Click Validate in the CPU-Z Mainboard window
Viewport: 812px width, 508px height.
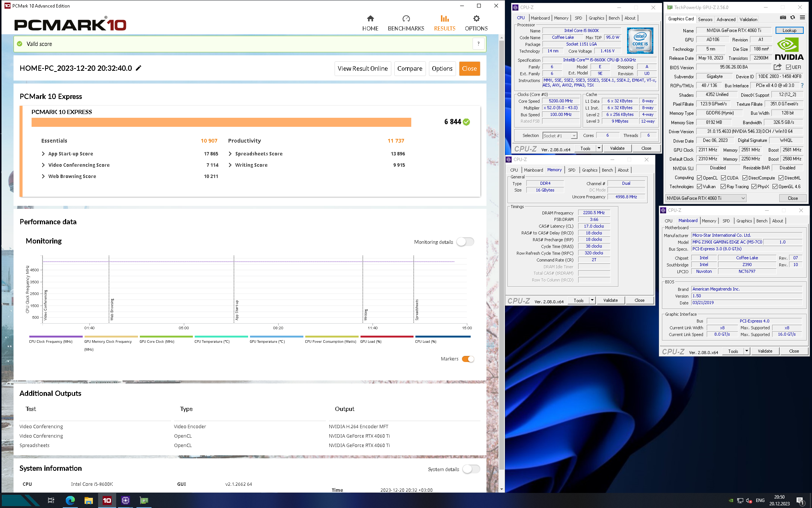[765, 351]
